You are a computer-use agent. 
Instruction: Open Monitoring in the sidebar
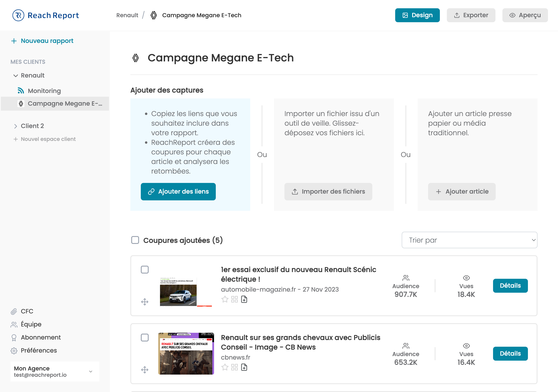click(x=44, y=91)
